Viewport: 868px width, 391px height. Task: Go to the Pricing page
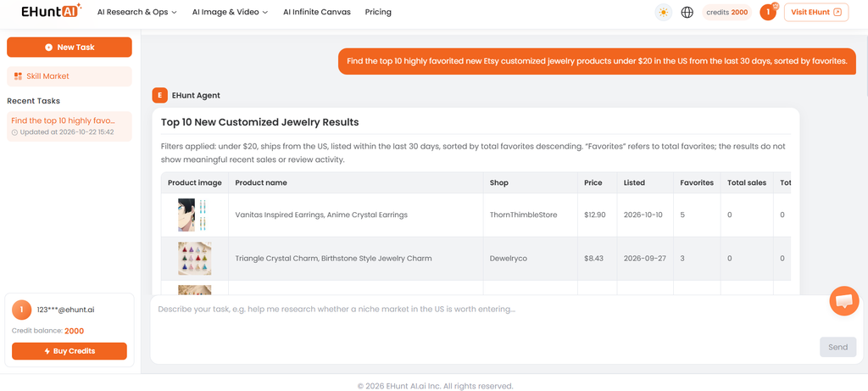pyautogui.click(x=378, y=12)
